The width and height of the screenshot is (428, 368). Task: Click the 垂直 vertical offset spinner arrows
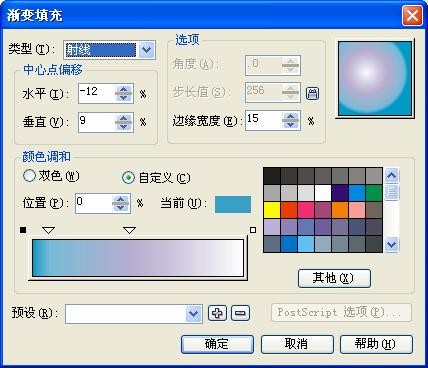[124, 122]
